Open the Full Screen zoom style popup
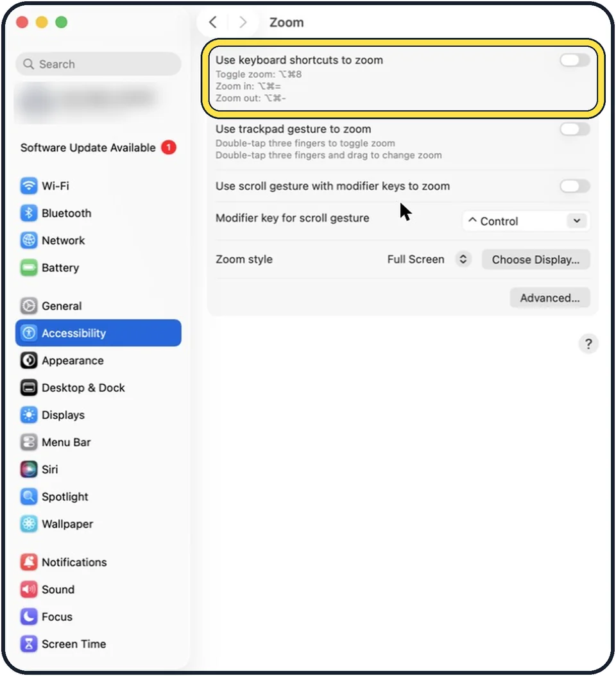 coord(429,259)
